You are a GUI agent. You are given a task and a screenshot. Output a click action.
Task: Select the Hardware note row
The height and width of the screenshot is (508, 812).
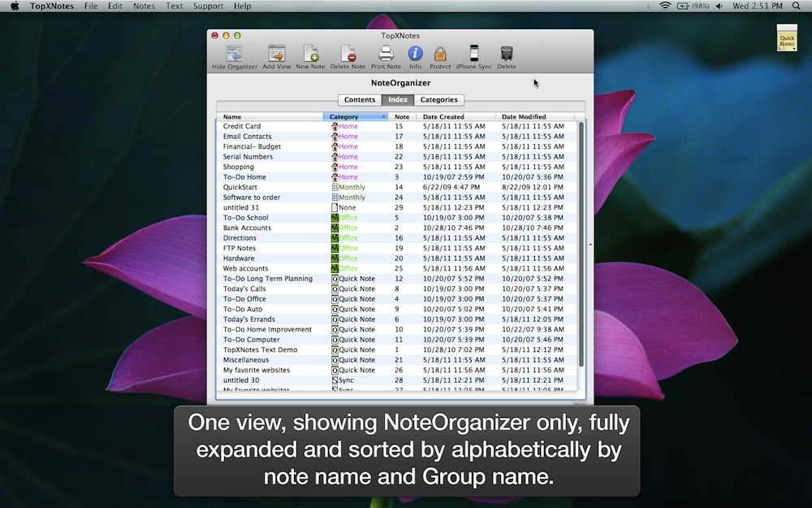[397, 258]
